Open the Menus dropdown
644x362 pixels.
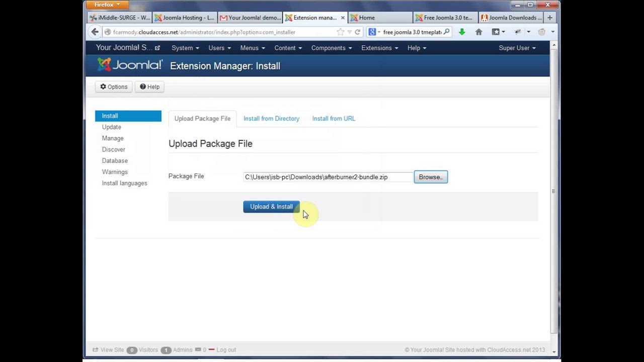[x=252, y=48]
